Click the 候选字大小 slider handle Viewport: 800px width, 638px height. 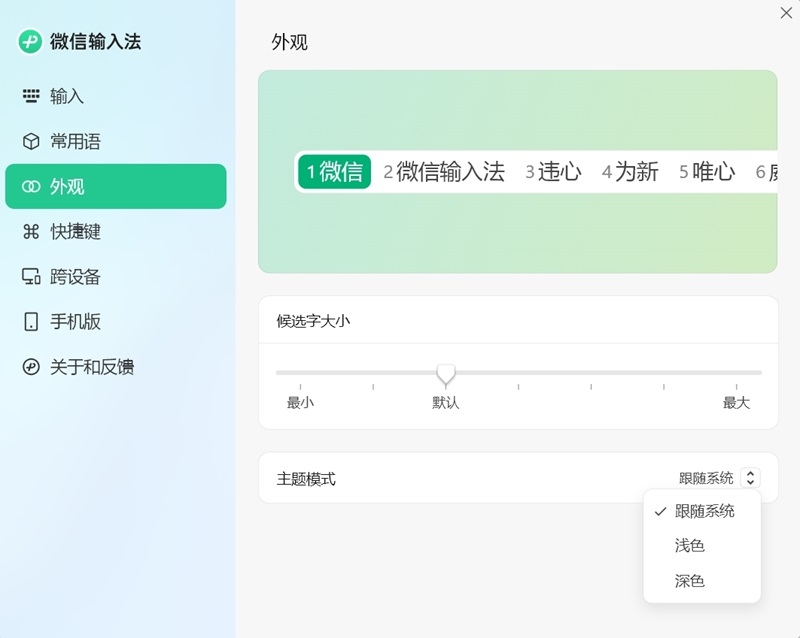pyautogui.click(x=445, y=374)
